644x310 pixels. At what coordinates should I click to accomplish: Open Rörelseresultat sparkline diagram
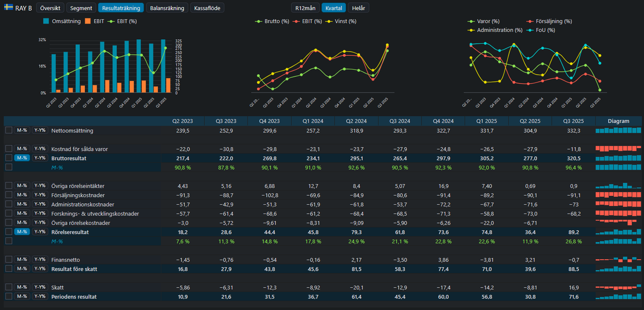(x=618, y=232)
